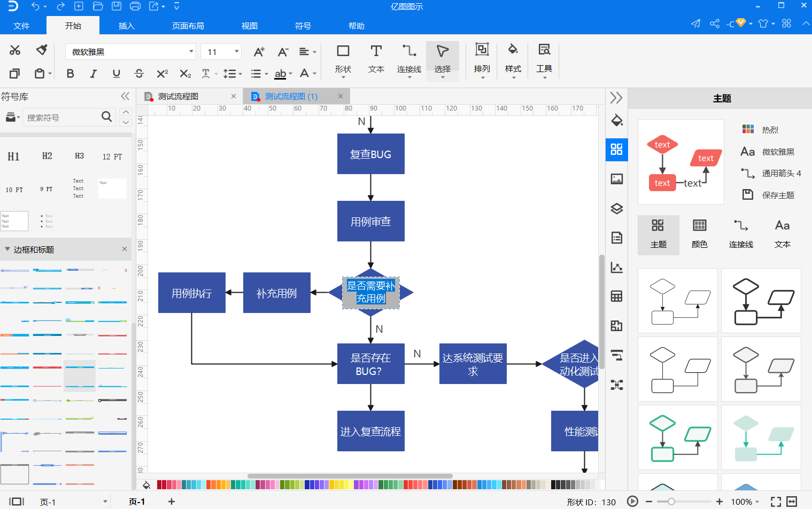Click the Save disk icon
Image resolution: width=812 pixels, height=509 pixels.
[116, 6]
